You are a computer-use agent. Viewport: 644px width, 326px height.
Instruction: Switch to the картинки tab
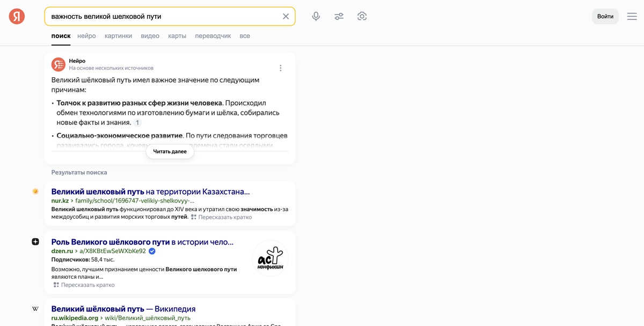pyautogui.click(x=118, y=36)
